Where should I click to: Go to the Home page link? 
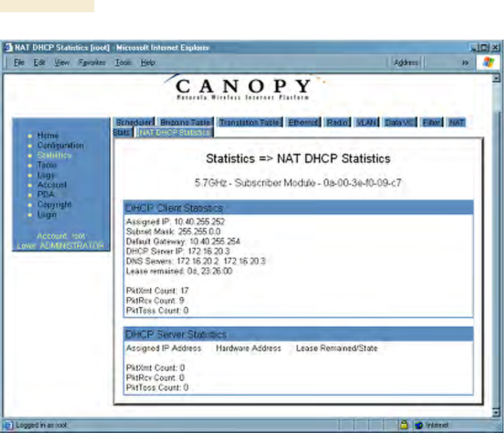pos(48,135)
